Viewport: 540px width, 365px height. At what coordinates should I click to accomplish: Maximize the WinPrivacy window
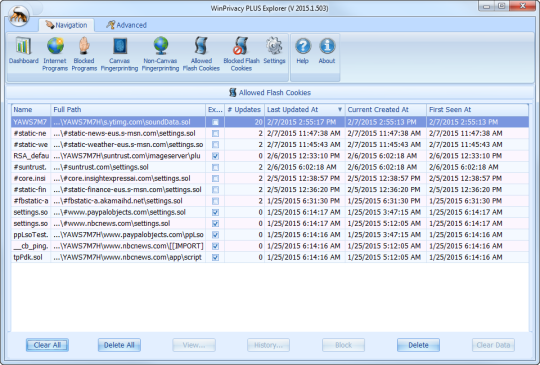(502, 6)
